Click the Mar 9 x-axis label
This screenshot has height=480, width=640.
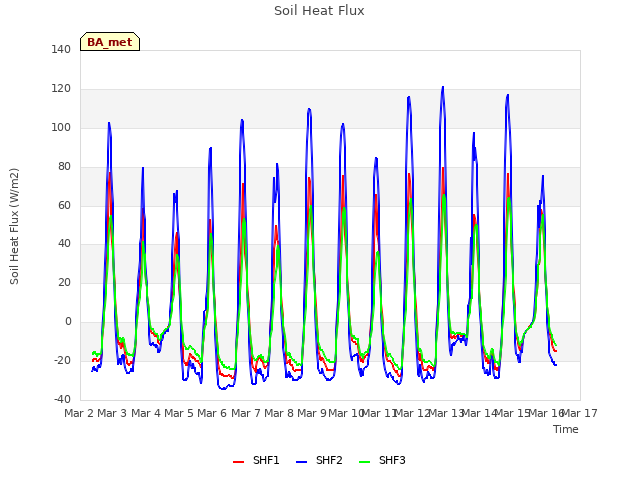pos(312,413)
